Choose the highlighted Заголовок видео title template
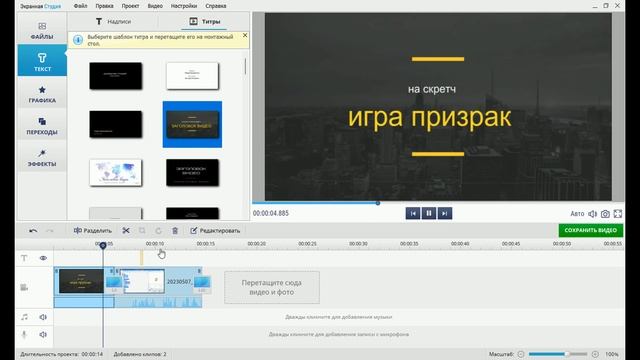This screenshot has height=360, width=640. tap(192, 124)
